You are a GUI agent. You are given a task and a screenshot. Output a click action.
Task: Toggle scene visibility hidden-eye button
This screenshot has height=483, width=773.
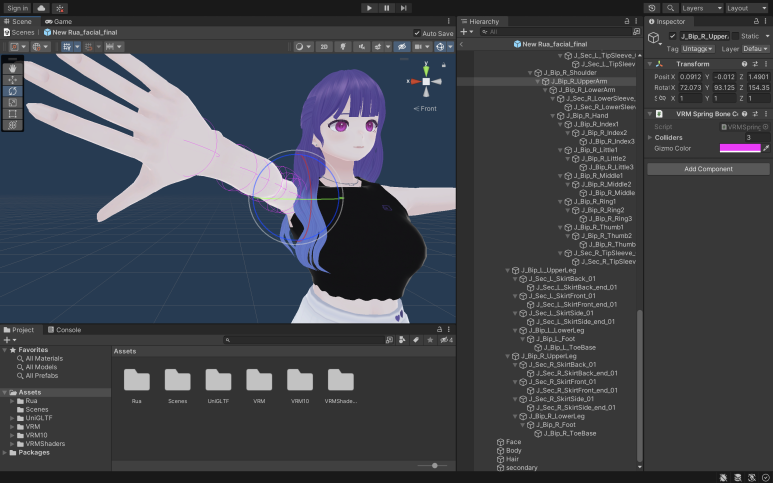coord(402,46)
